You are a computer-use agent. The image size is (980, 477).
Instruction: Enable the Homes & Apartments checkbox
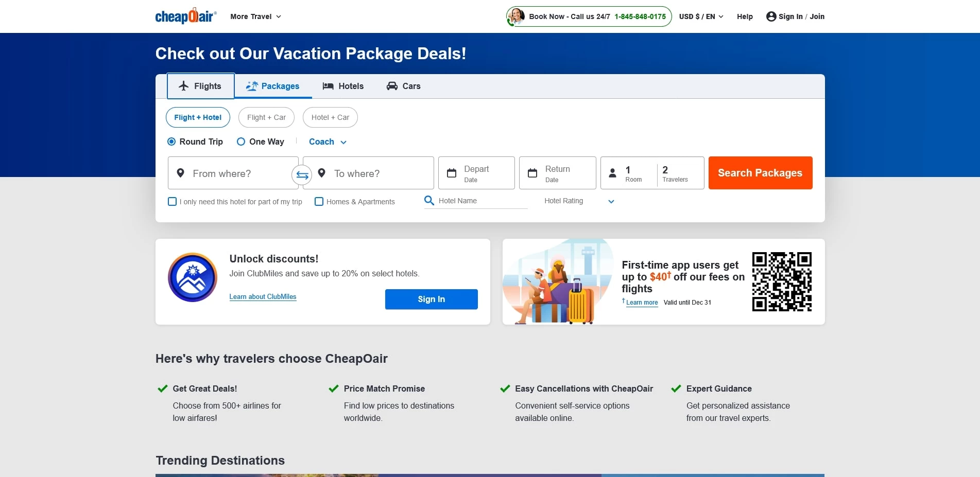click(x=319, y=202)
